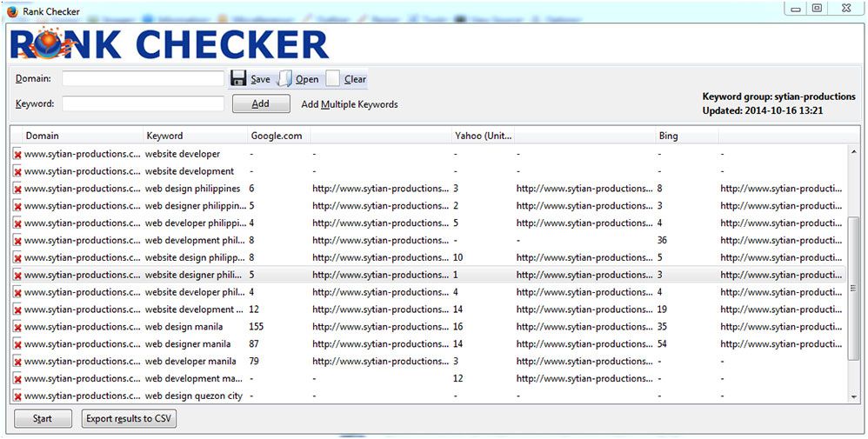Screen dimensions: 868x439
Task: Click the scrollbar down arrow
Action: pyautogui.click(x=854, y=396)
